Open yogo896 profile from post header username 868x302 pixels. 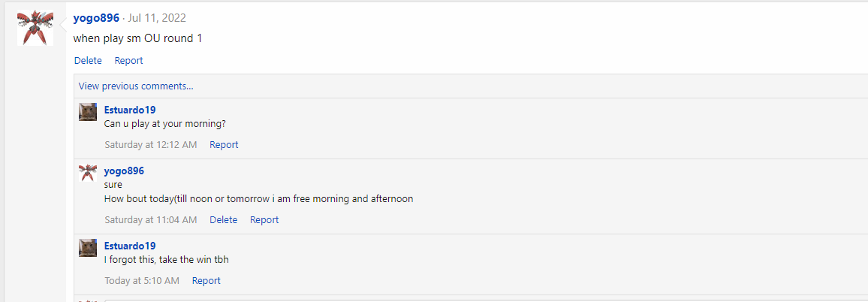coord(96,18)
